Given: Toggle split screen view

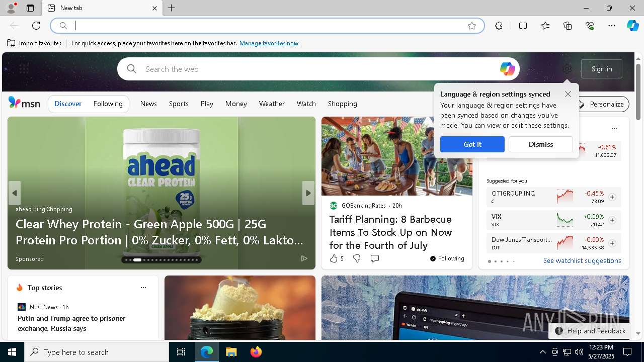Looking at the screenshot, I should click(523, 26).
